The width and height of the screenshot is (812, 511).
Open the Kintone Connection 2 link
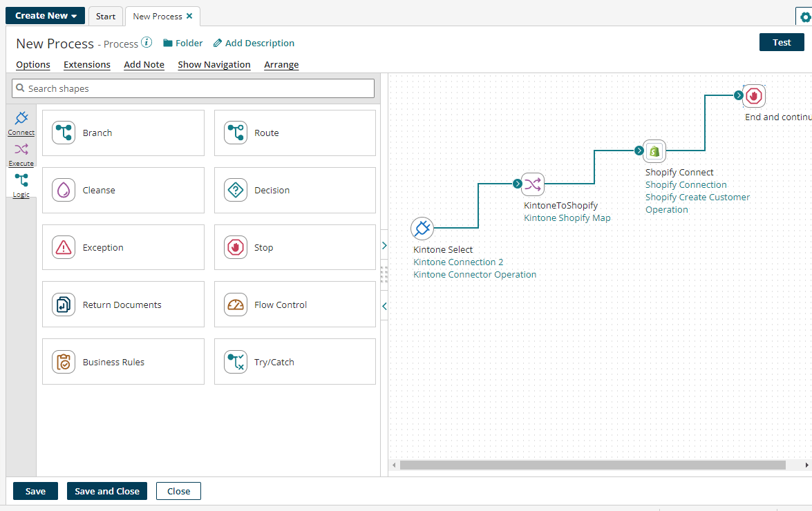click(x=458, y=262)
